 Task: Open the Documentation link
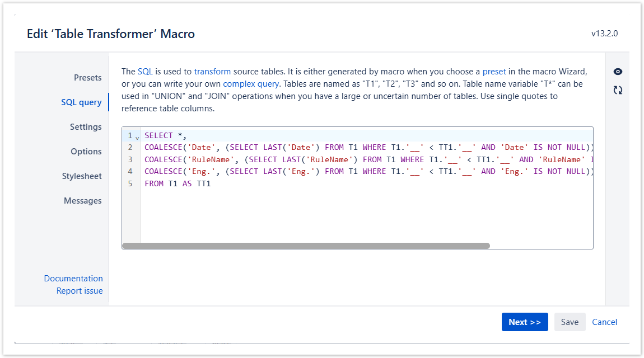[73, 279]
